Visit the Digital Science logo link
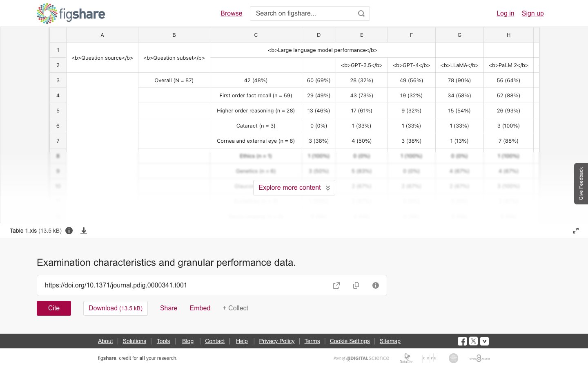The width and height of the screenshot is (588, 368). [361, 358]
